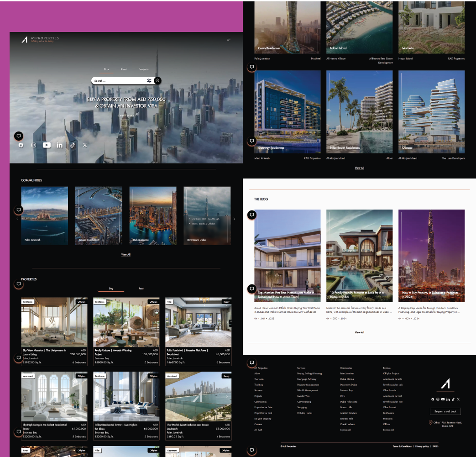The image size is (476, 457).
Task: Open the chat bubble above the hero Facebook icon
Action: [x=18, y=136]
